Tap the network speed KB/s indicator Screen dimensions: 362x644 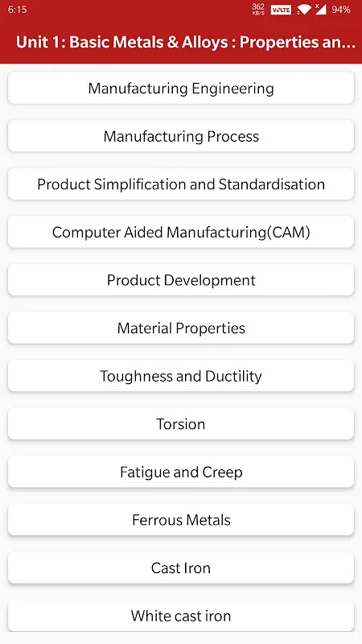tap(258, 10)
